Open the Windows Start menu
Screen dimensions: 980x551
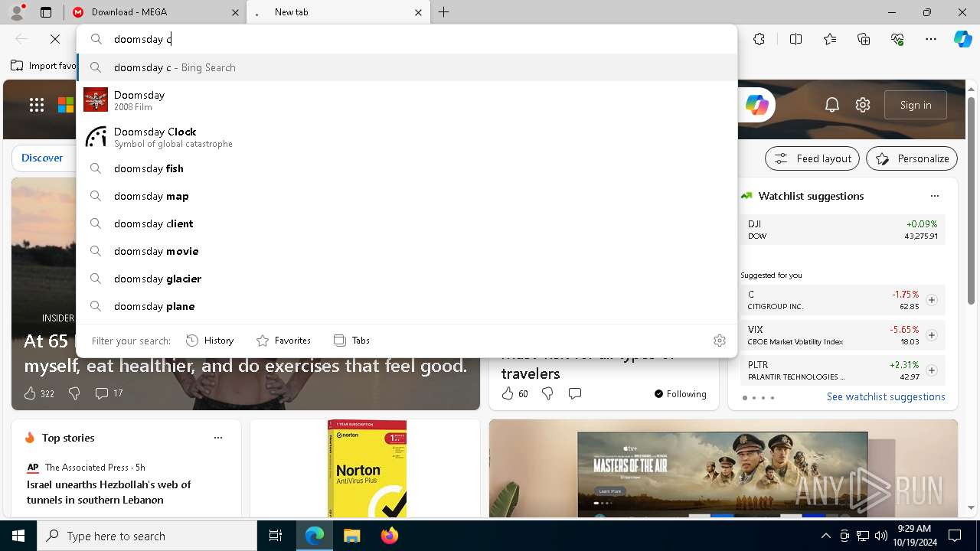(x=18, y=536)
